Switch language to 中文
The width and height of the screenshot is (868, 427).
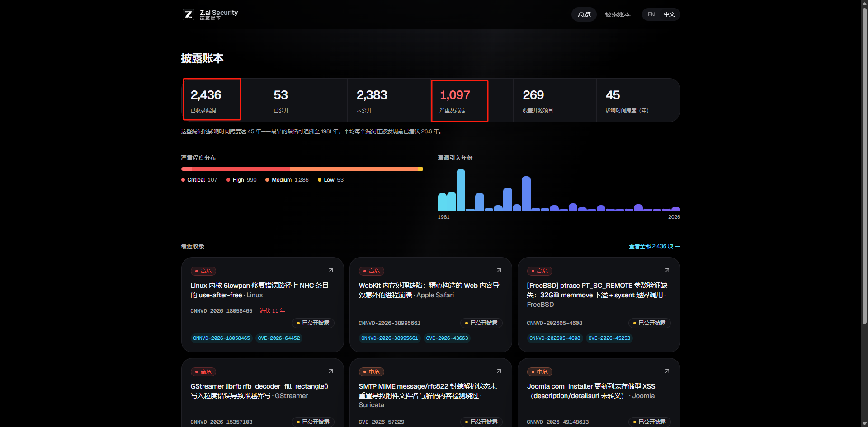669,14
